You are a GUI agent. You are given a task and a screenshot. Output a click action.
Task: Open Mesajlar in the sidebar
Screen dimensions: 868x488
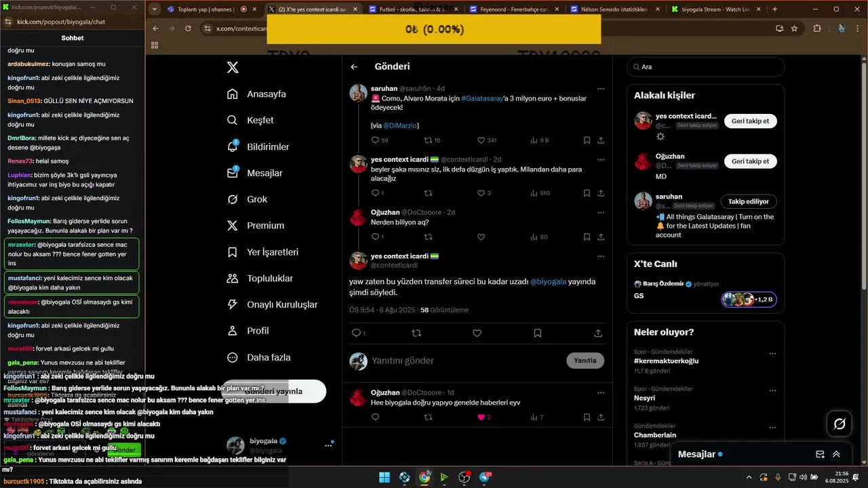click(x=254, y=173)
